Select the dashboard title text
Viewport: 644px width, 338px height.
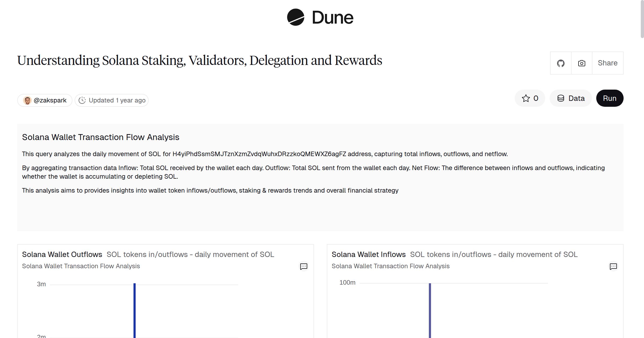200,60
